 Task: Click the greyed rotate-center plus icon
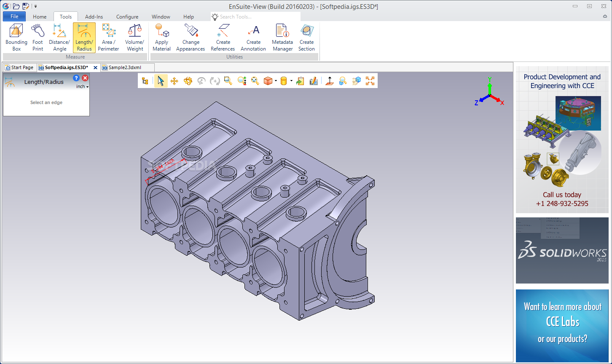(x=215, y=81)
